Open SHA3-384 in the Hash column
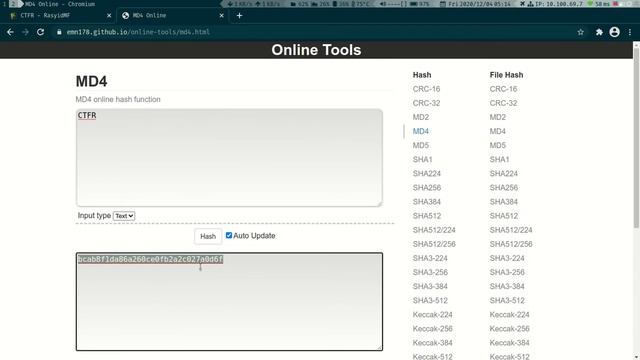The width and height of the screenshot is (640, 360). click(430, 286)
